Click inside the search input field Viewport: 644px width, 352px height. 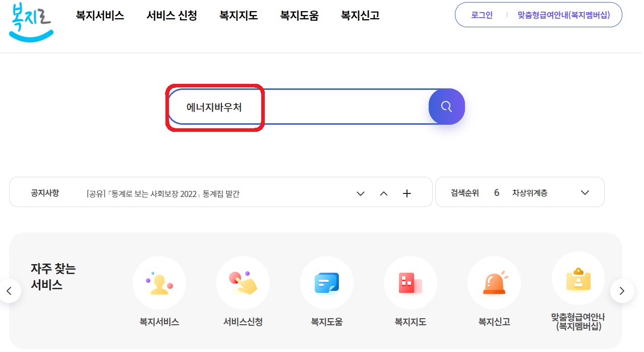[303, 107]
